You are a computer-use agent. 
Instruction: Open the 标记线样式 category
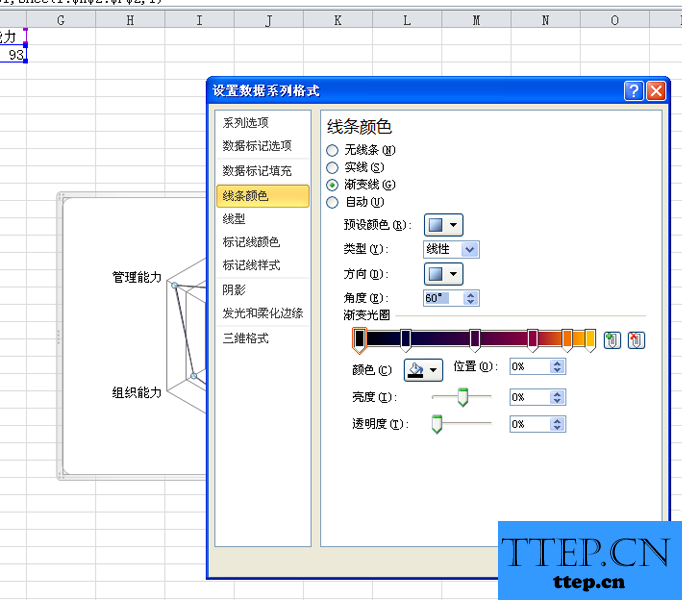click(263, 265)
